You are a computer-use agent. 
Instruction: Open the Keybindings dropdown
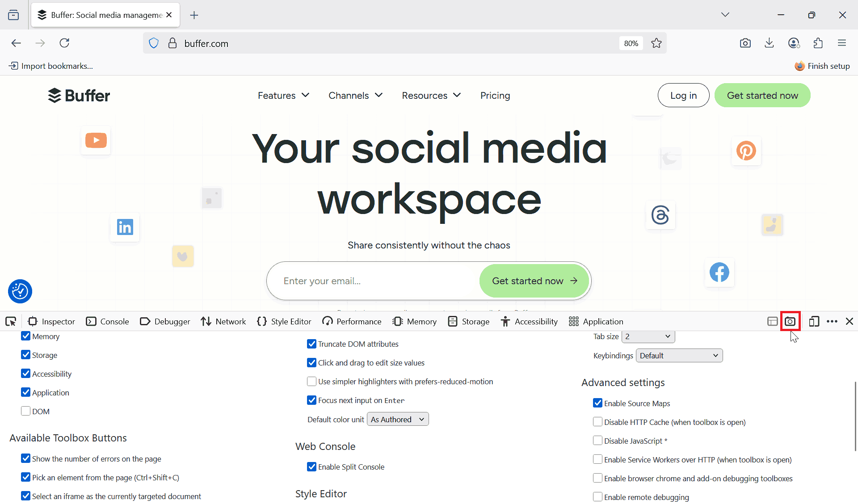[678, 355]
